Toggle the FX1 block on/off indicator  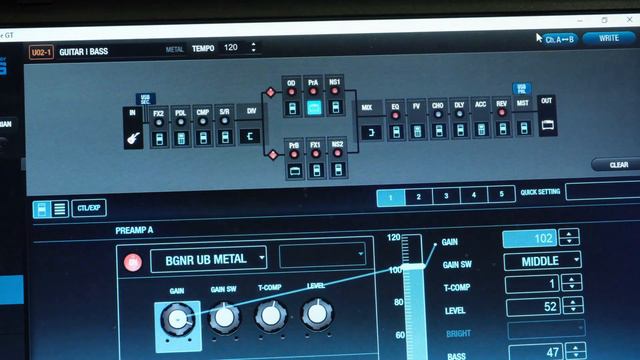[316, 153]
